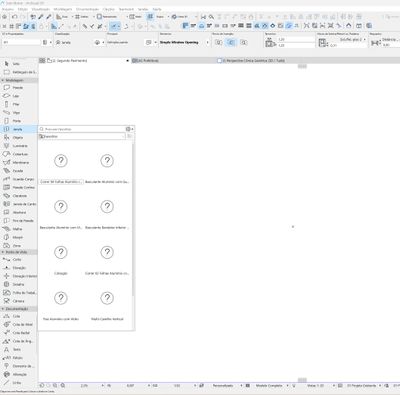
Task: Choose the Caixação favorite thumbnail
Action: [61, 252]
